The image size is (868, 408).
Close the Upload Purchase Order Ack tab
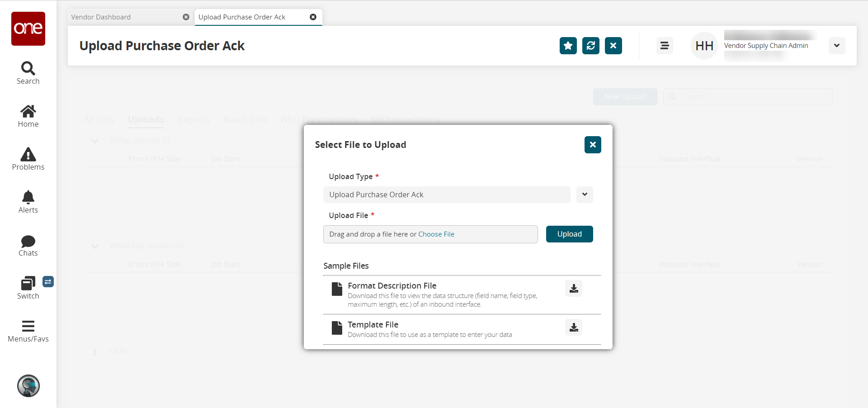pyautogui.click(x=313, y=17)
